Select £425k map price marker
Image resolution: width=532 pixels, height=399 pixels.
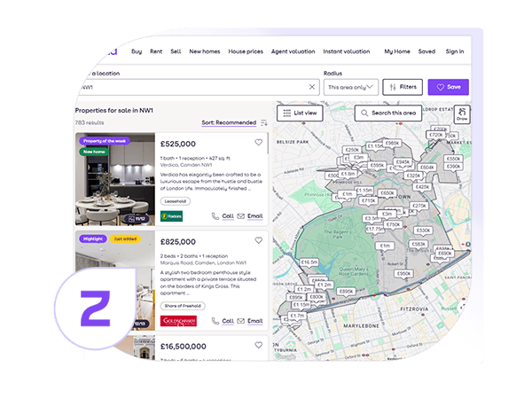(x=422, y=187)
